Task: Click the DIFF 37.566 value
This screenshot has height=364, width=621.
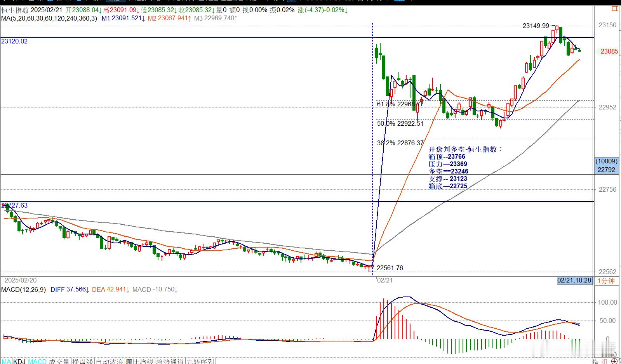Action: pyautogui.click(x=70, y=289)
